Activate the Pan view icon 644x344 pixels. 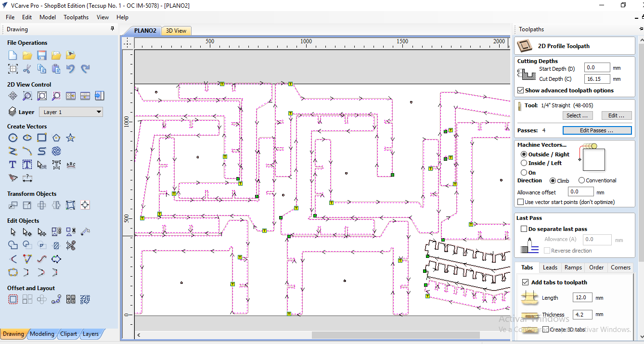pyautogui.click(x=13, y=96)
